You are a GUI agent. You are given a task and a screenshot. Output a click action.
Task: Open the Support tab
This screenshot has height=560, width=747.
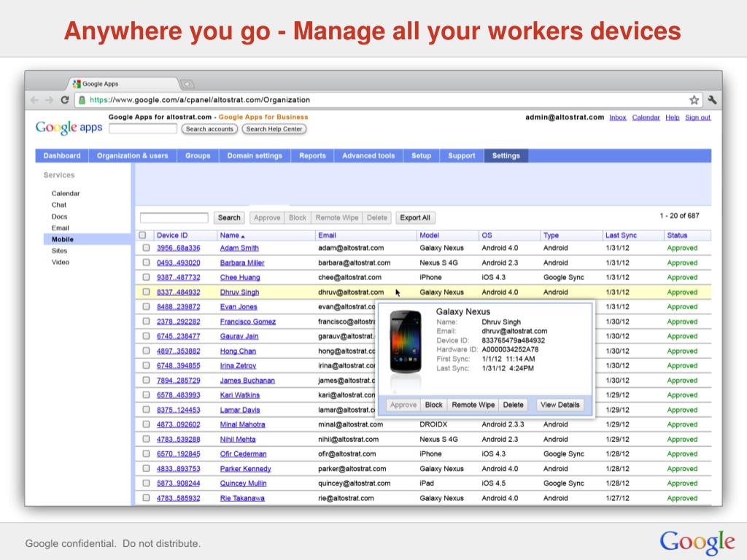point(462,156)
